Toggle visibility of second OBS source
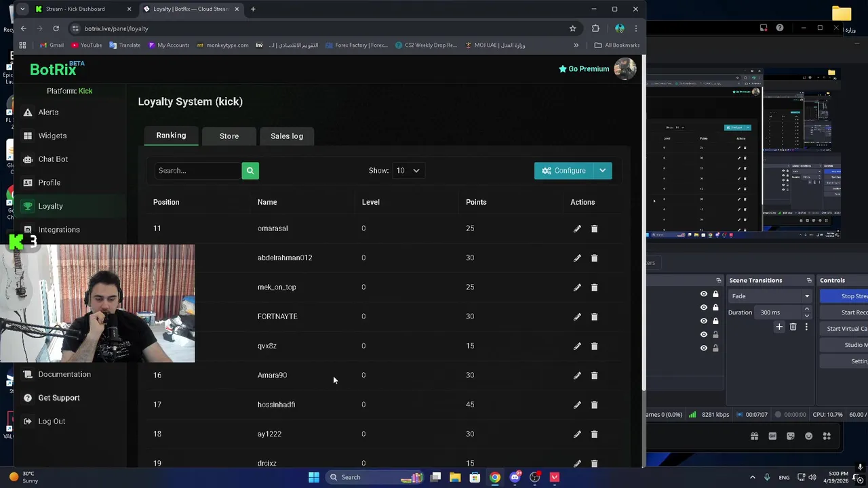Image resolution: width=868 pixels, height=488 pixels. click(x=703, y=308)
